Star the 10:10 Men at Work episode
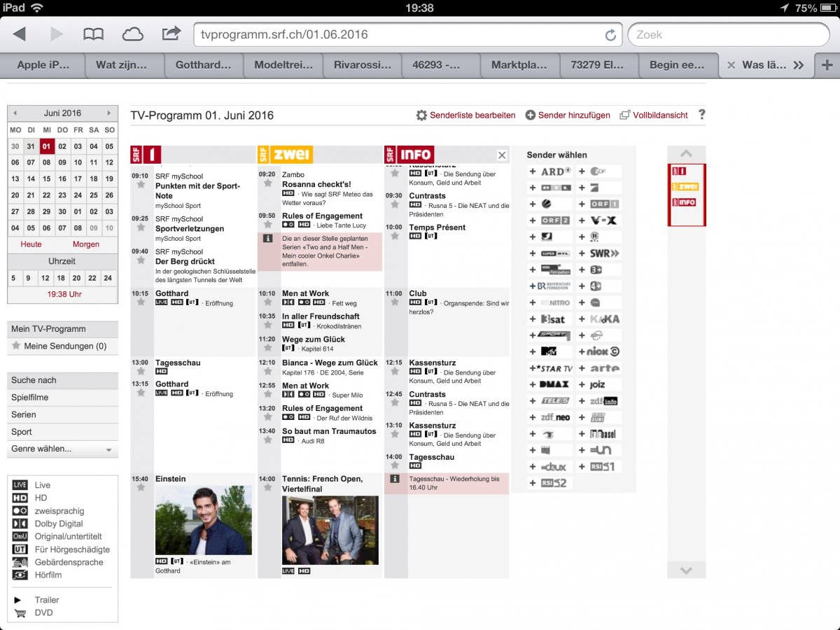The width and height of the screenshot is (840, 630). tap(267, 302)
